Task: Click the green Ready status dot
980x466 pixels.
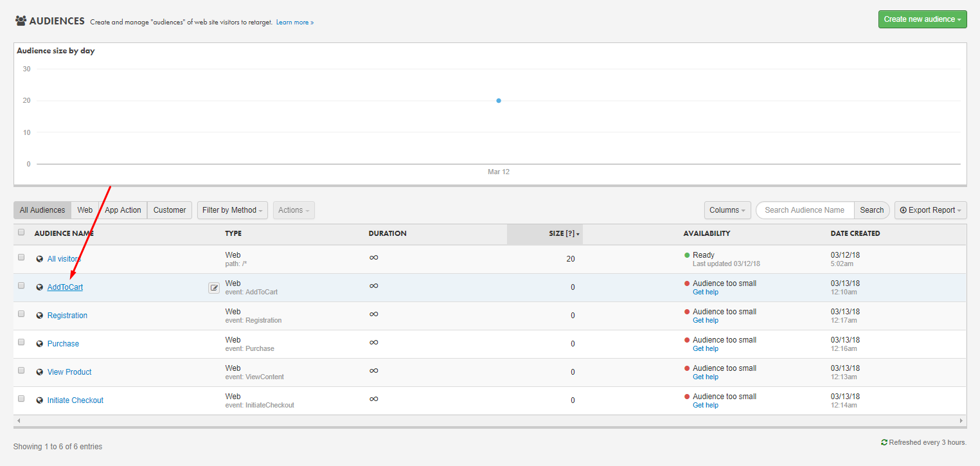Action: 687,255
